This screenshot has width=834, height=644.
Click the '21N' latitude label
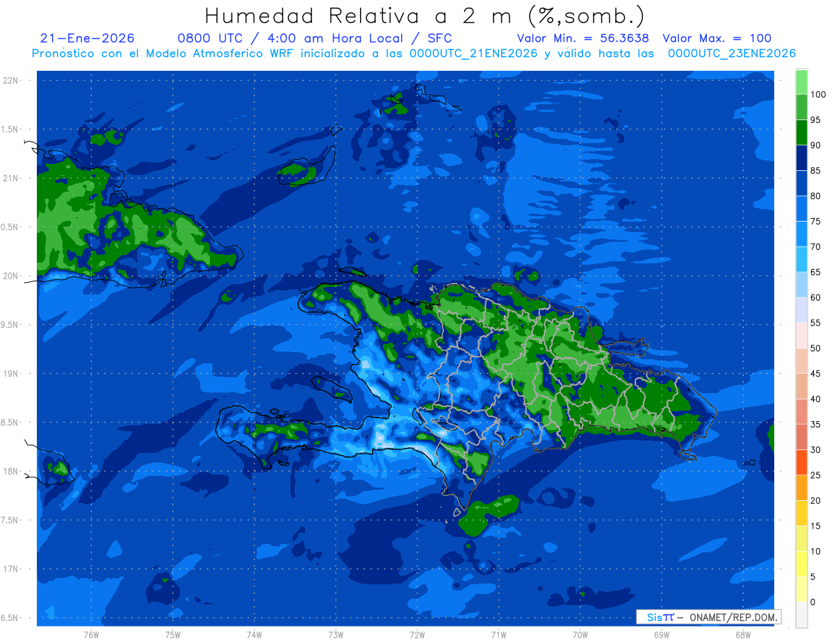(x=11, y=178)
